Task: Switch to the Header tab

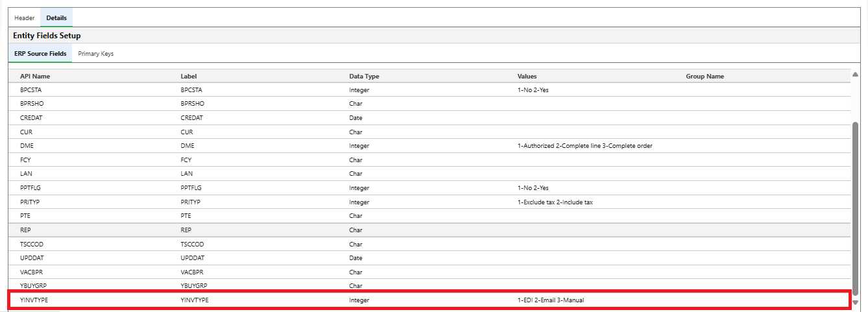Action: click(25, 18)
